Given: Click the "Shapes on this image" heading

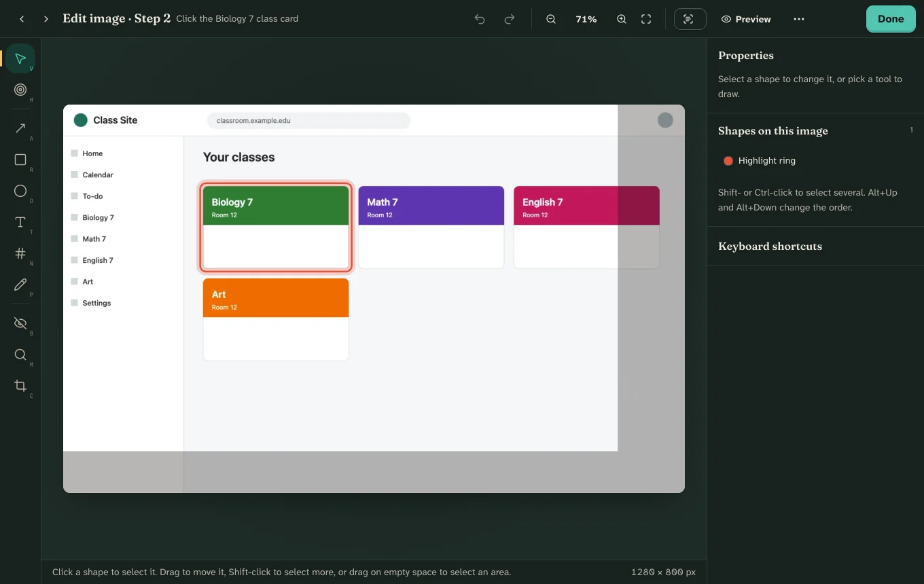Looking at the screenshot, I should pyautogui.click(x=773, y=131).
